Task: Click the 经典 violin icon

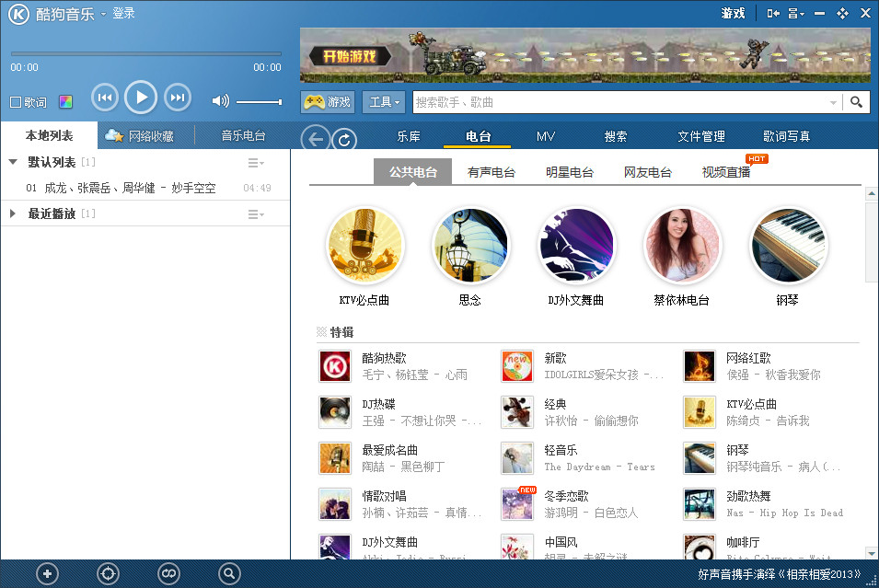Action: 517,412
